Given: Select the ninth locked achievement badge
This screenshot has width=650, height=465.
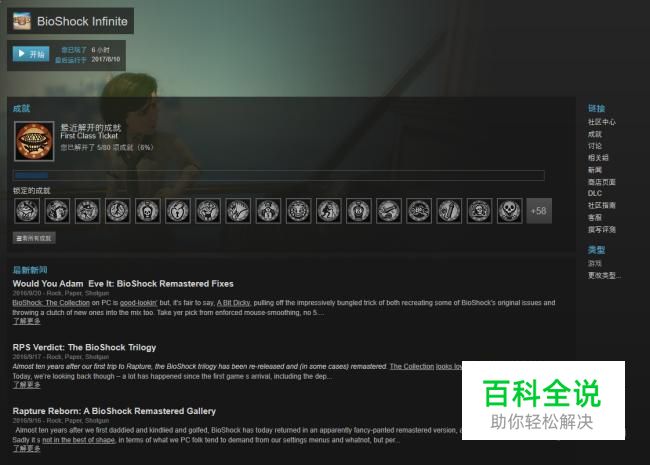Looking at the screenshot, I should 268,211.
